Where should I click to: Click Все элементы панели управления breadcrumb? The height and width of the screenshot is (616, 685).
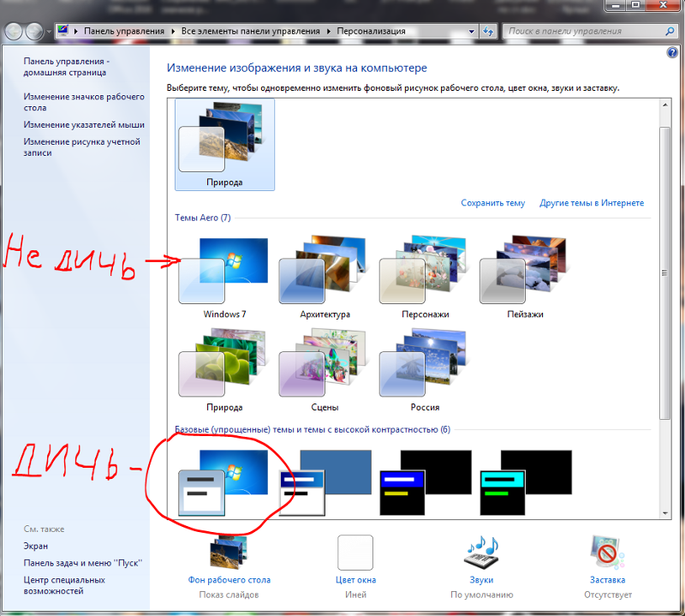tap(251, 31)
